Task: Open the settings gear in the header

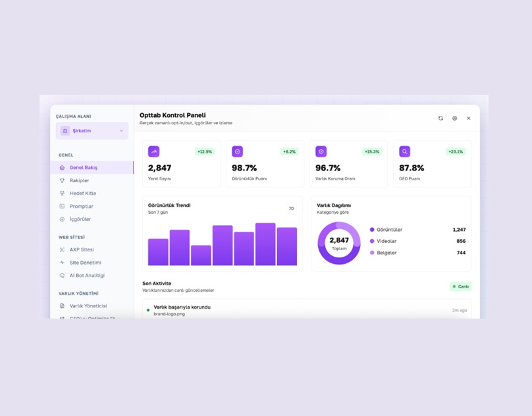Action: pos(454,118)
